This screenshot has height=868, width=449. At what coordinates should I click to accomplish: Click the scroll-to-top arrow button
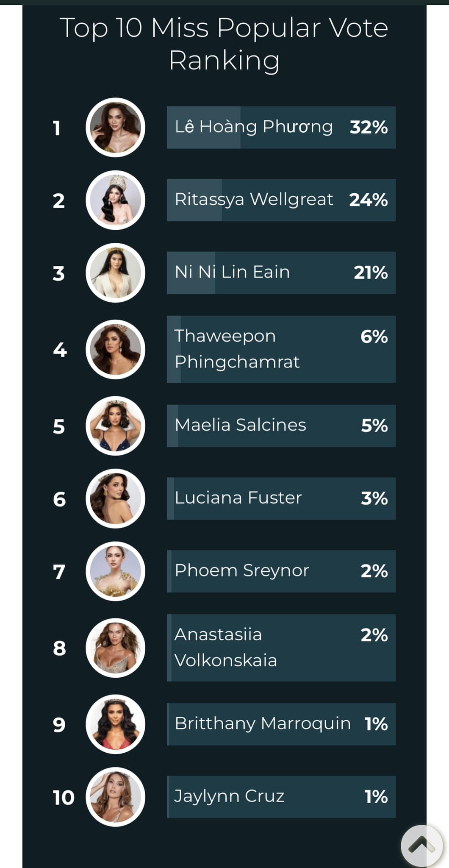[x=421, y=846]
